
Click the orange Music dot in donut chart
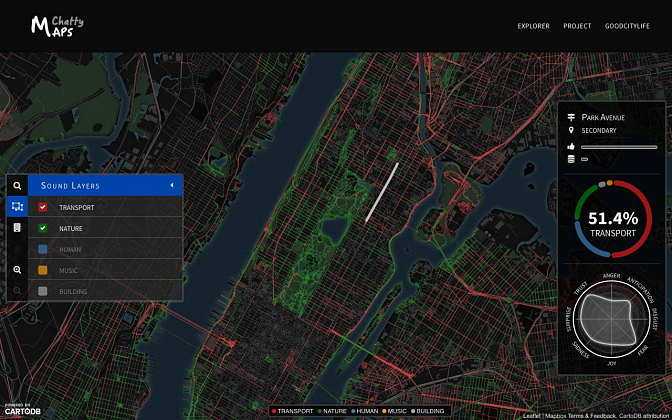click(609, 183)
